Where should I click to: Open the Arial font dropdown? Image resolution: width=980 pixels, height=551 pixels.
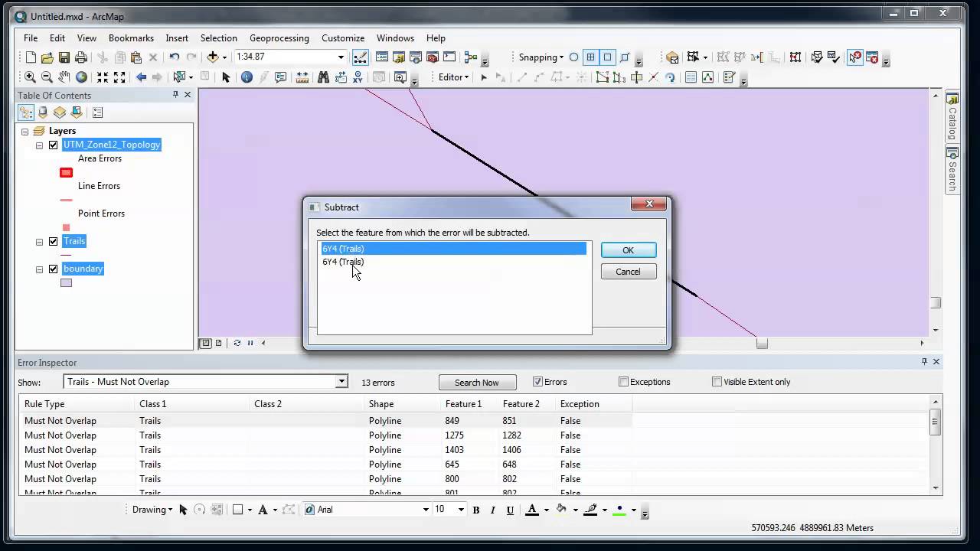pos(426,510)
